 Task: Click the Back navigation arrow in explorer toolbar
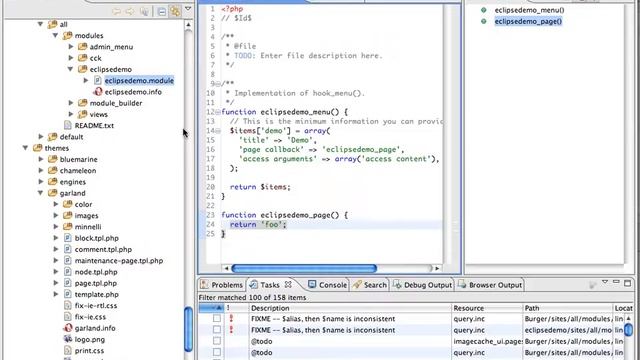117,11
